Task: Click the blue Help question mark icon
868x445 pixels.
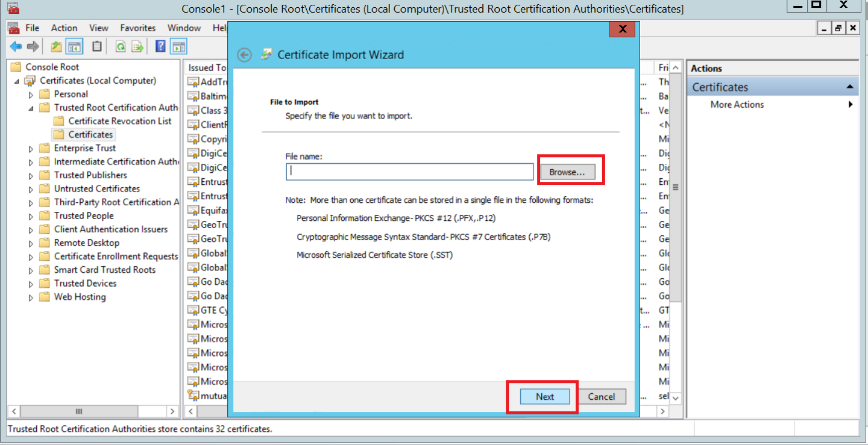Action: (x=161, y=47)
